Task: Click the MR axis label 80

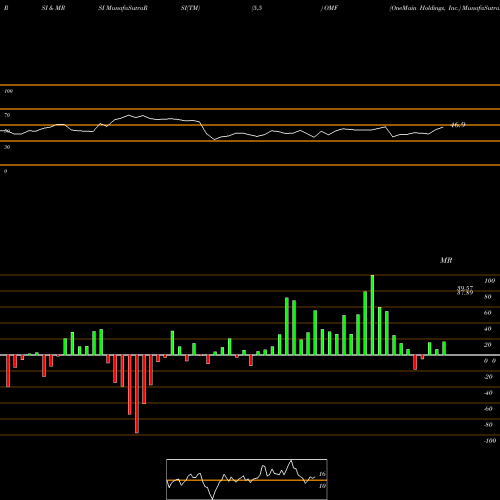Action: click(488, 297)
